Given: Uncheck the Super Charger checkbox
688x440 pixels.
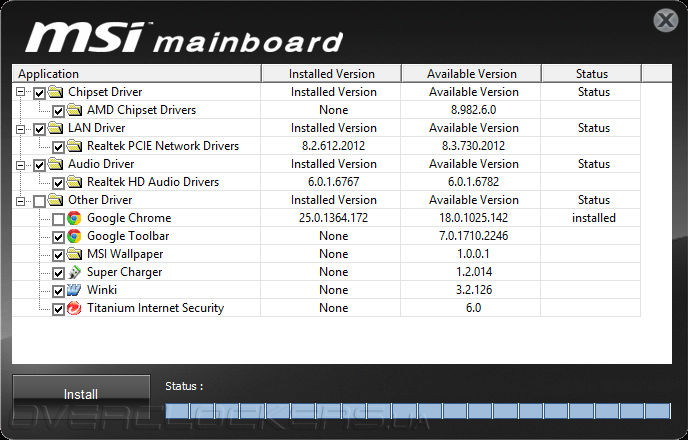Looking at the screenshot, I should [x=58, y=273].
